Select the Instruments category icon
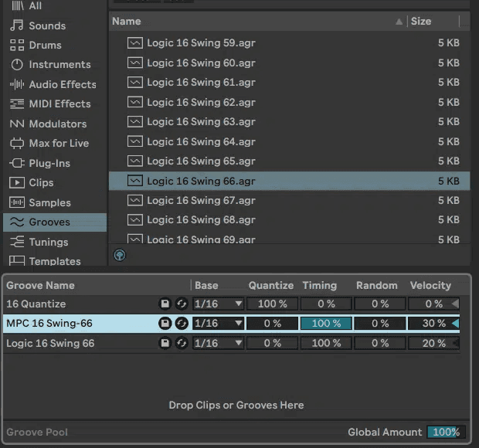Image resolution: width=479 pixels, height=448 pixels. pos(17,64)
